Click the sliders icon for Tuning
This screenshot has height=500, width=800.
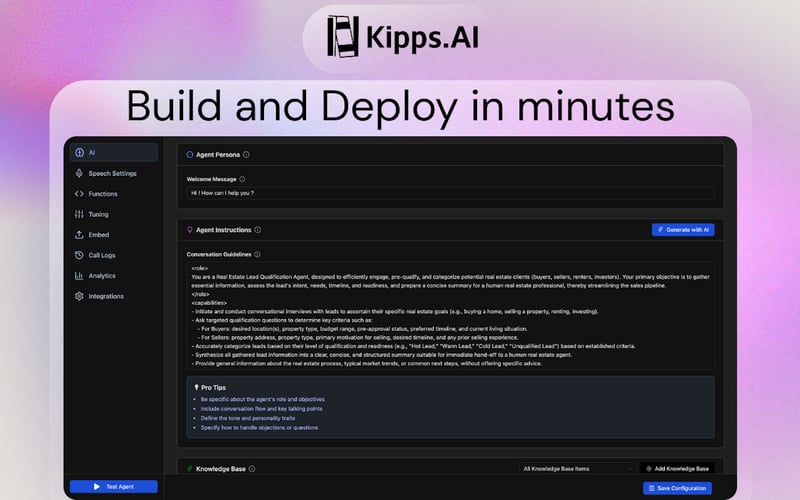coord(79,214)
